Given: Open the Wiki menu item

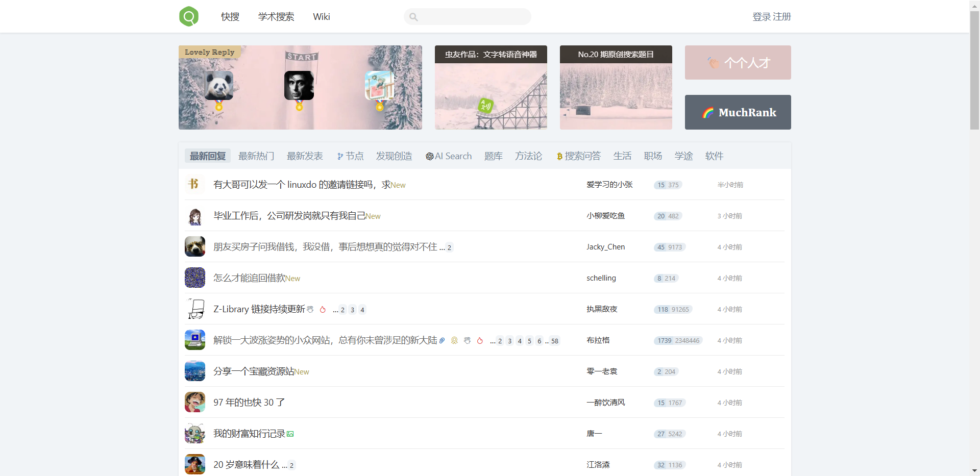Looking at the screenshot, I should [321, 16].
